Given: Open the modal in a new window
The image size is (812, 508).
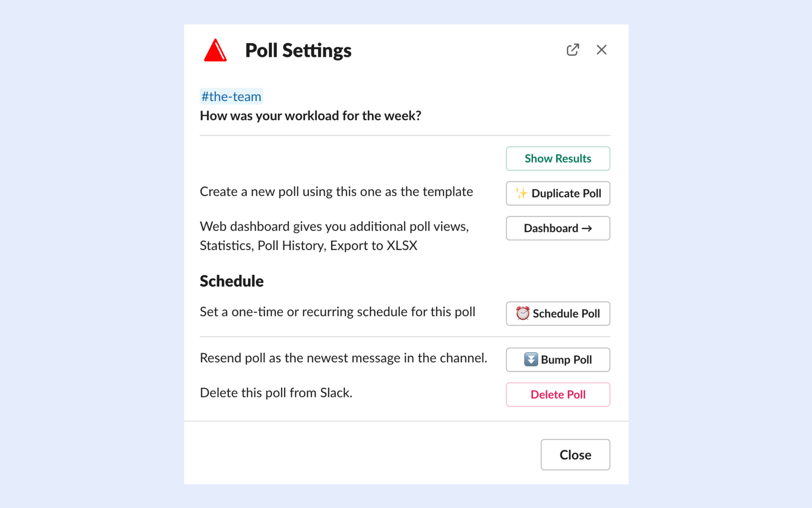Looking at the screenshot, I should 572,50.
